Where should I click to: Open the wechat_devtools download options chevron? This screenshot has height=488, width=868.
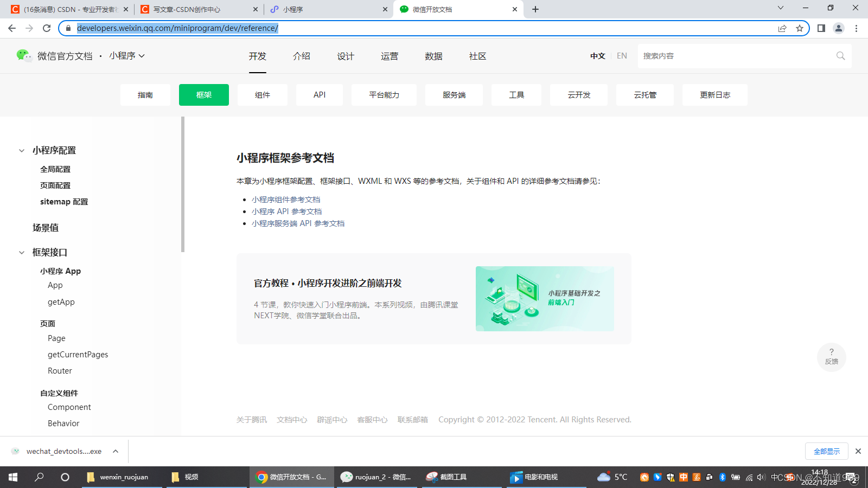click(116, 451)
